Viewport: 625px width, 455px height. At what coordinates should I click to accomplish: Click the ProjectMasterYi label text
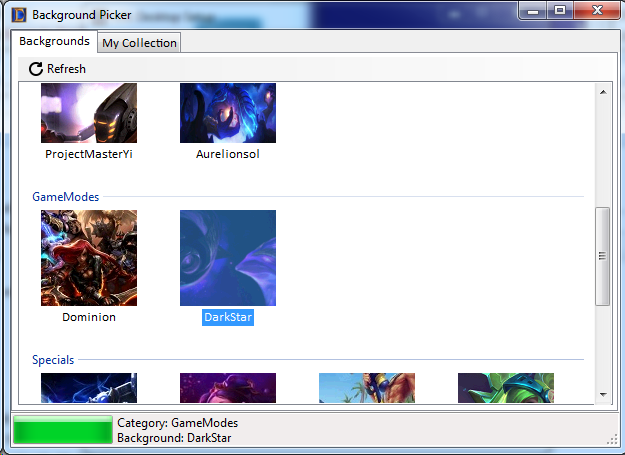click(89, 154)
